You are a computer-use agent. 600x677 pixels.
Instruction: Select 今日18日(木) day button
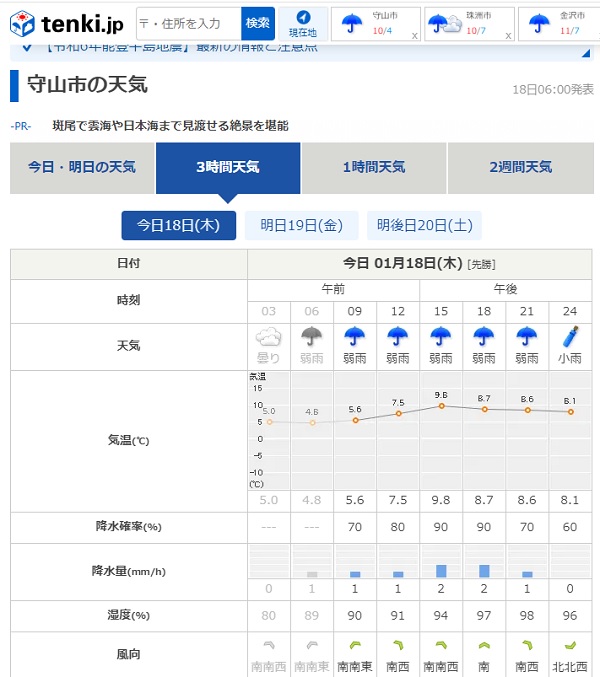point(178,225)
